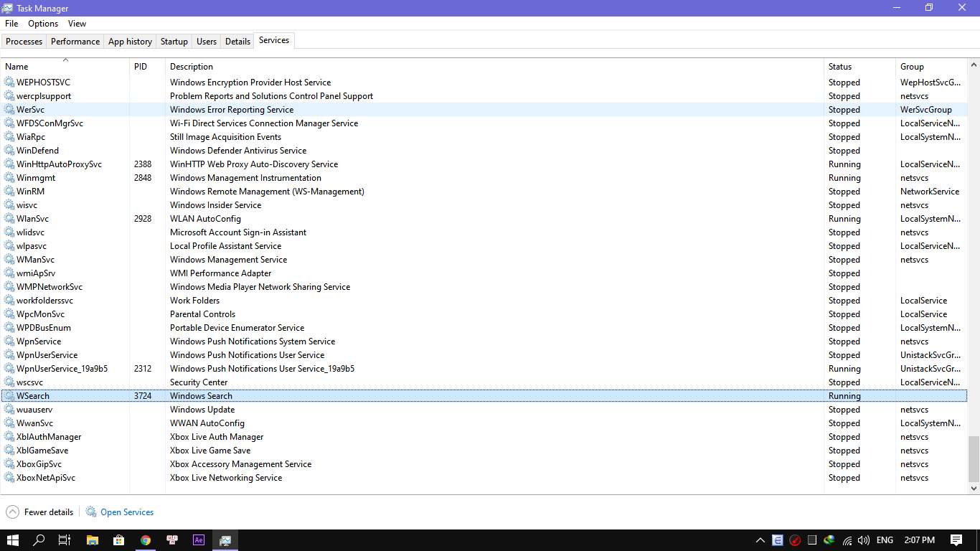The height and width of the screenshot is (551, 980).
Task: Open volume control in system tray
Action: point(864,540)
